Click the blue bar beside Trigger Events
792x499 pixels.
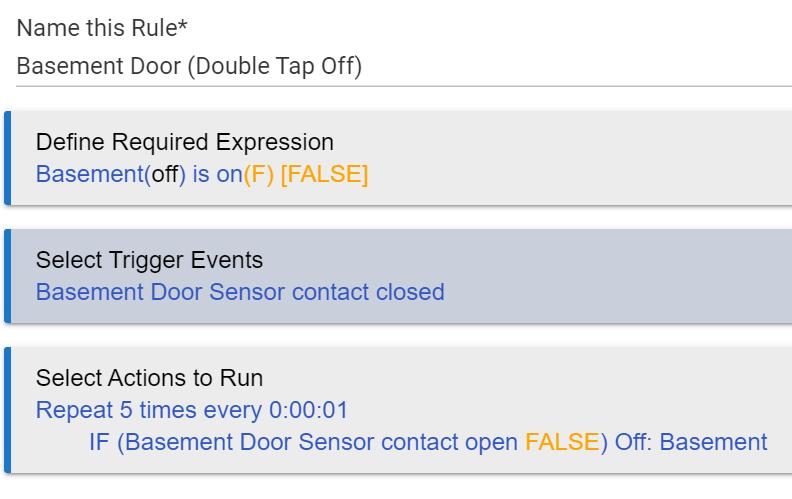8,276
